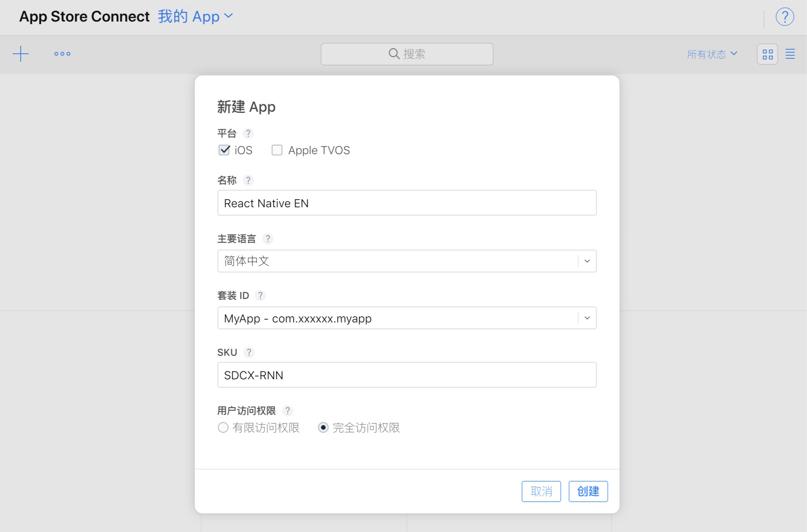Click the help question mark in header
Screen dimensions: 807x532
(x=785, y=17)
